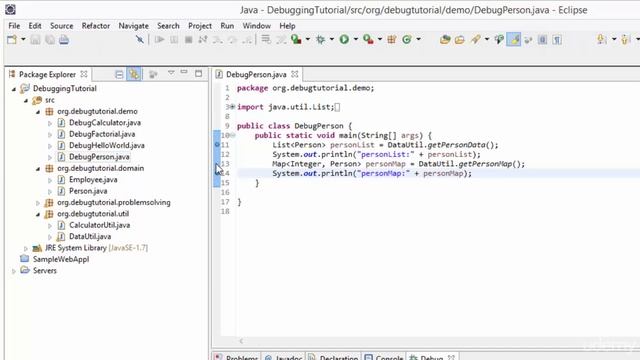Select Employee.java in Package Explorer

click(93, 180)
